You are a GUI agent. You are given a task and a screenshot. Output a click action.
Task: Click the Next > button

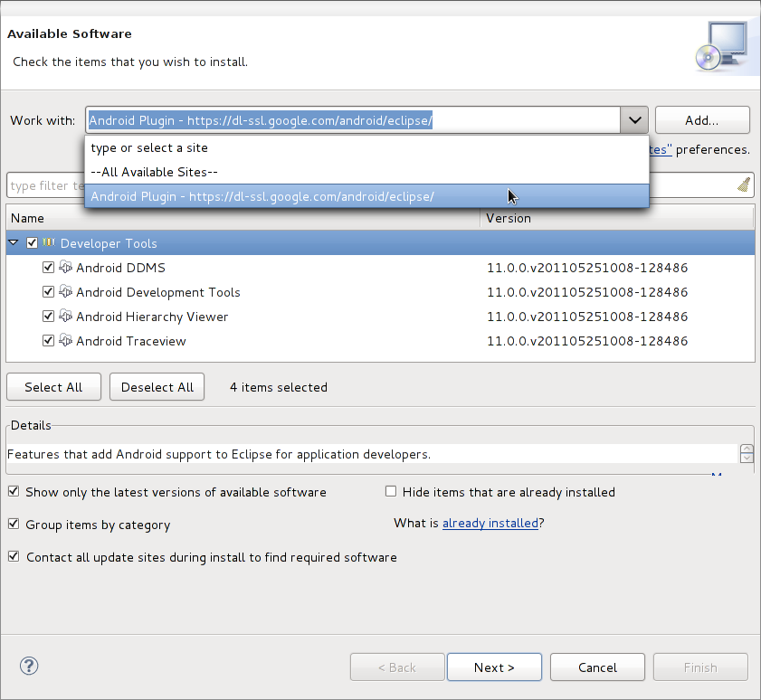point(494,667)
